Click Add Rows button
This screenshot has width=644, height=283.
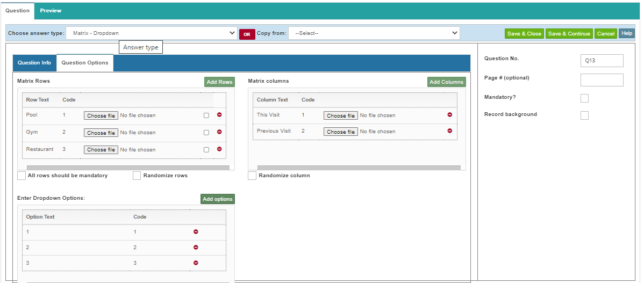tap(220, 82)
